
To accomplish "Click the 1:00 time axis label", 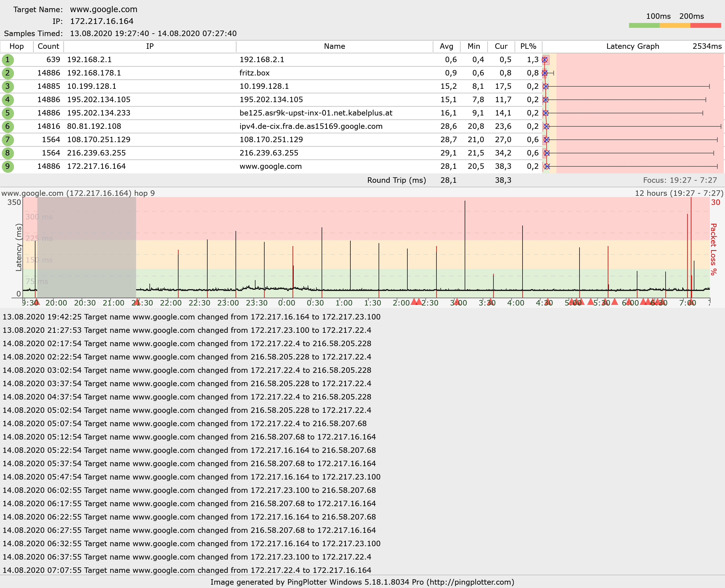I will 344,303.
